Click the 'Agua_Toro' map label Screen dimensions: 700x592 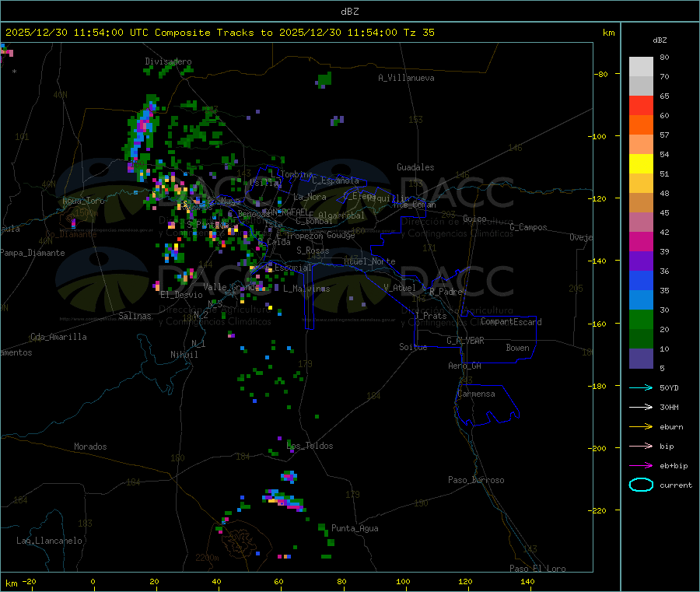[x=83, y=201]
